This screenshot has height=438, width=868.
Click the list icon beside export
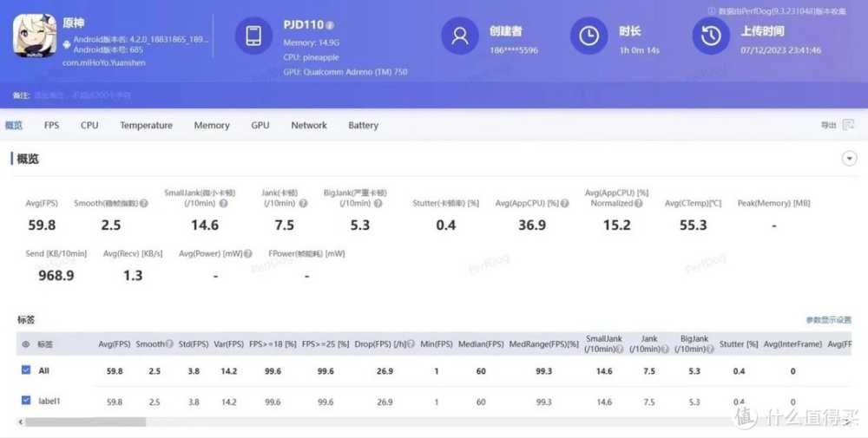(847, 126)
